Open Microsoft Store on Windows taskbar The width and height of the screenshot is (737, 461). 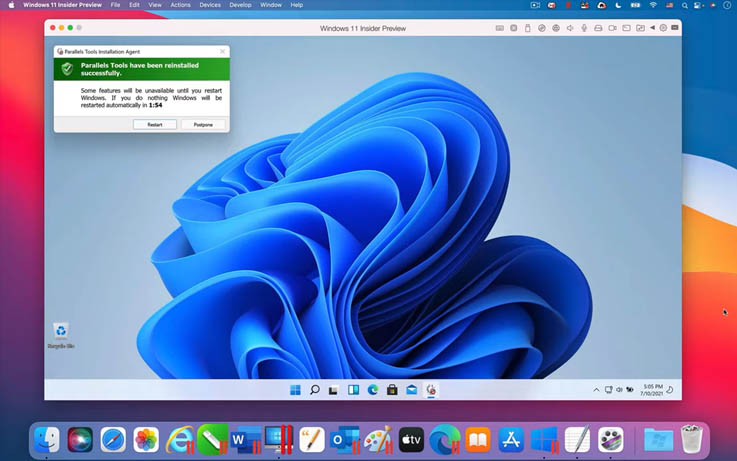(x=392, y=390)
